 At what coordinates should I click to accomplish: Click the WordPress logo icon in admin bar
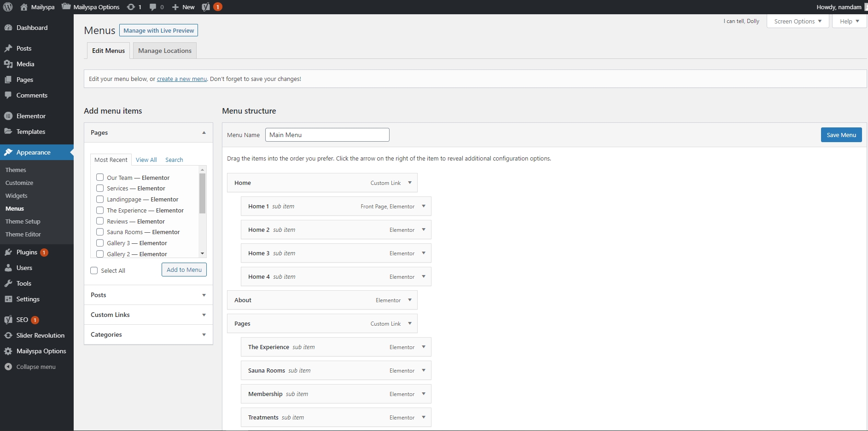pos(8,7)
